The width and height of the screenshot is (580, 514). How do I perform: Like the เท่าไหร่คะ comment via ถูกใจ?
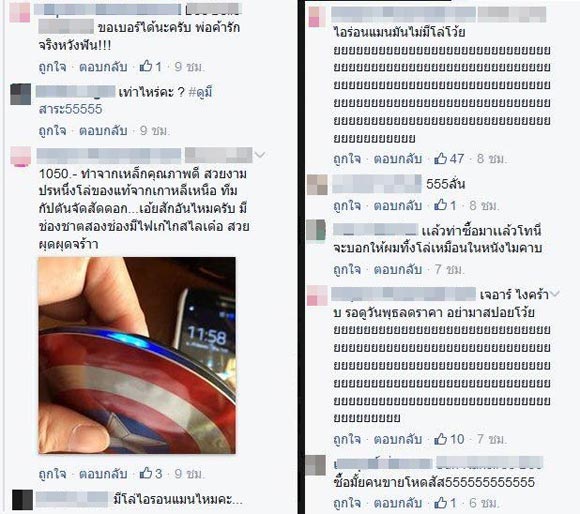52,130
